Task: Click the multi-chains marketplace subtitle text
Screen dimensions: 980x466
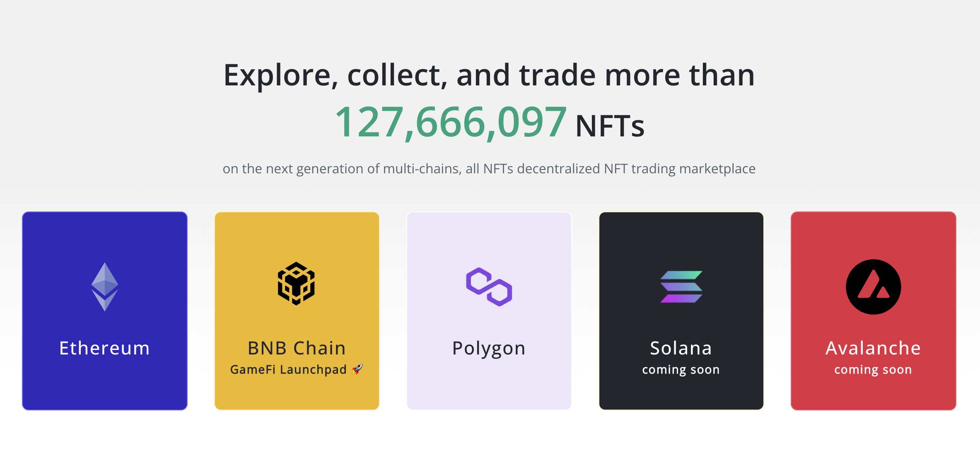Action: [489, 169]
